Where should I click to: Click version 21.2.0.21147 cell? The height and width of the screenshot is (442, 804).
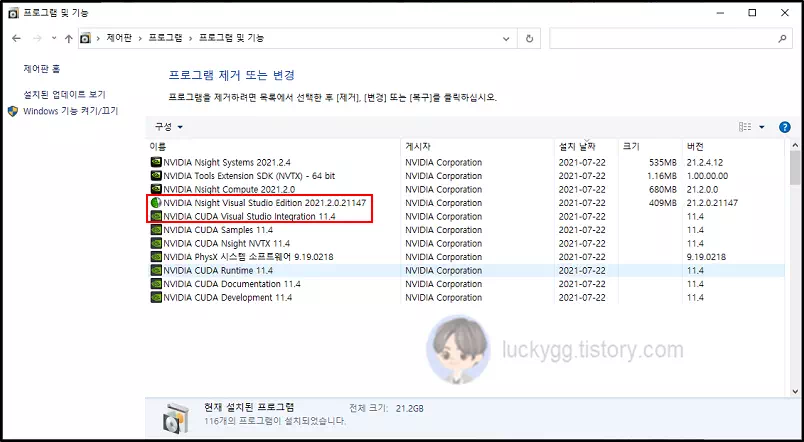712,203
